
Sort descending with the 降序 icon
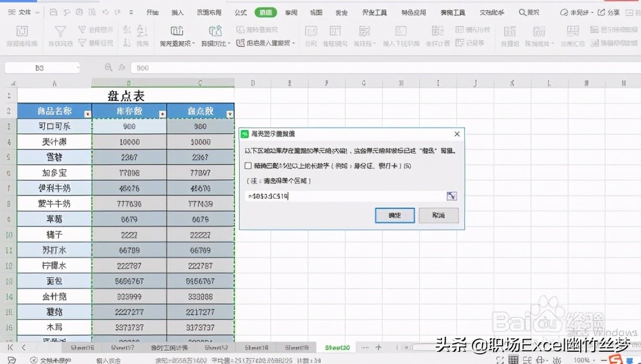click(127, 42)
